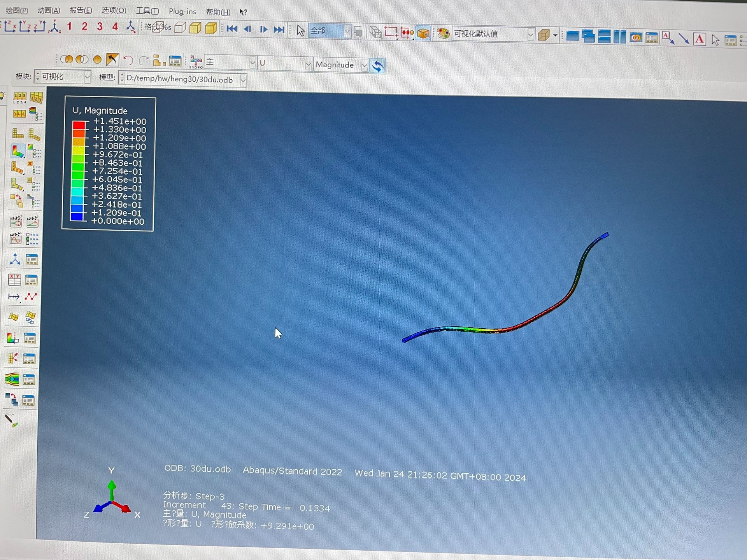The image size is (747, 560).
Task: Click the create text annotation icon
Action: 700,39
